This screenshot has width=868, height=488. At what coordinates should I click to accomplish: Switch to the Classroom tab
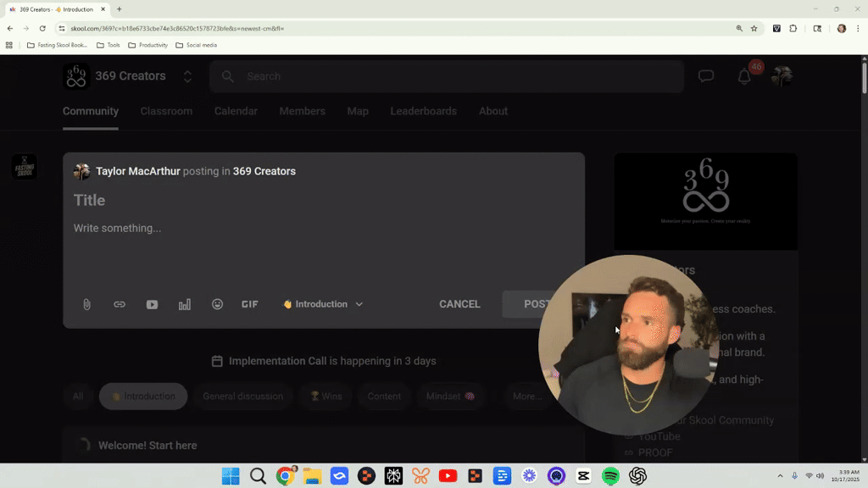click(167, 111)
